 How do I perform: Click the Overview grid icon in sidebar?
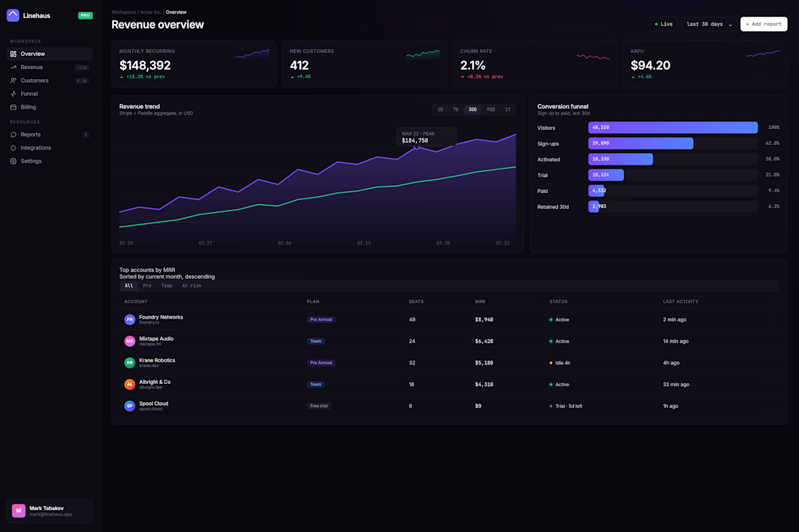[x=13, y=54]
